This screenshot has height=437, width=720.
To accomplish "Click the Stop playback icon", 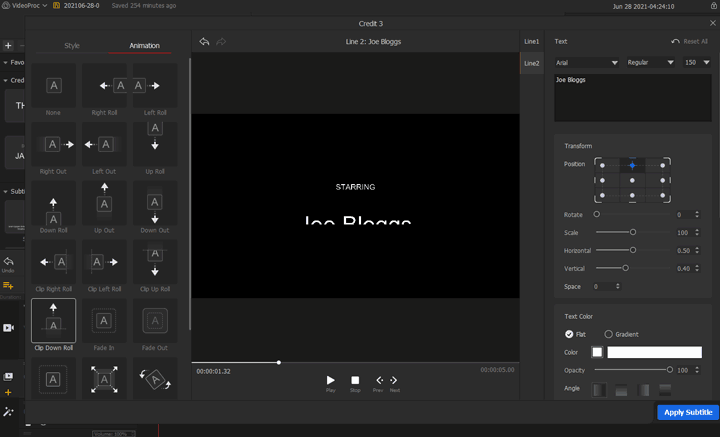I will pyautogui.click(x=355, y=380).
